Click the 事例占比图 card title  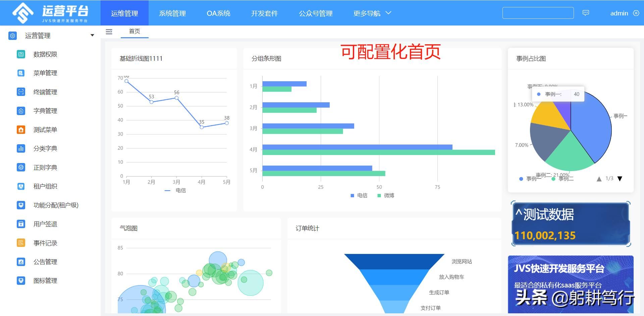pyautogui.click(x=531, y=58)
